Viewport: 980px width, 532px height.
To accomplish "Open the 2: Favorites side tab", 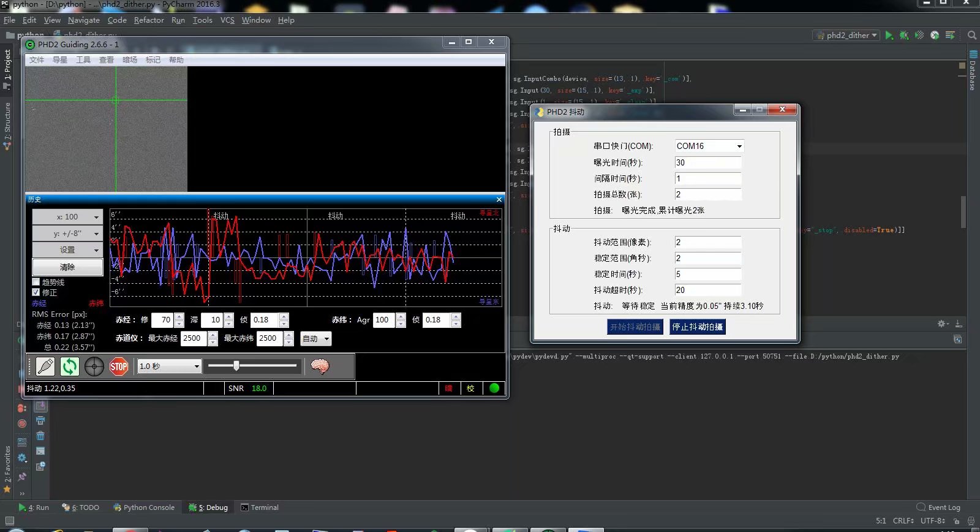I will (7, 468).
